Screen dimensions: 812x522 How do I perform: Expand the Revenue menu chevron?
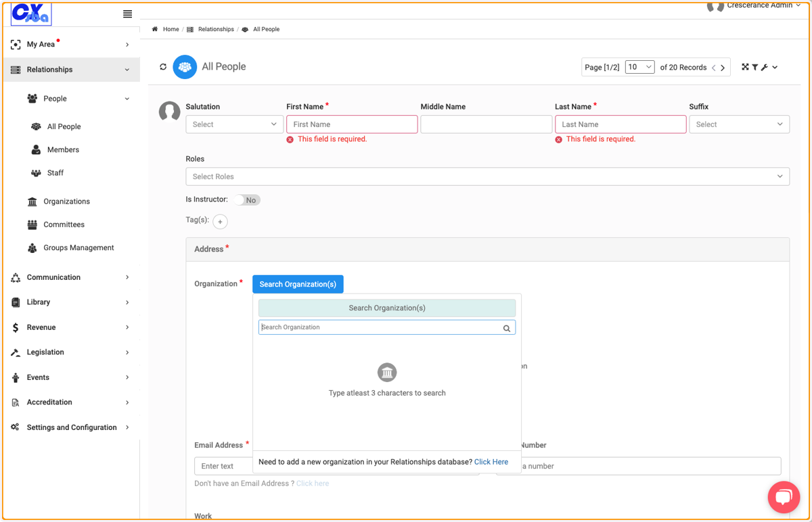[127, 327]
